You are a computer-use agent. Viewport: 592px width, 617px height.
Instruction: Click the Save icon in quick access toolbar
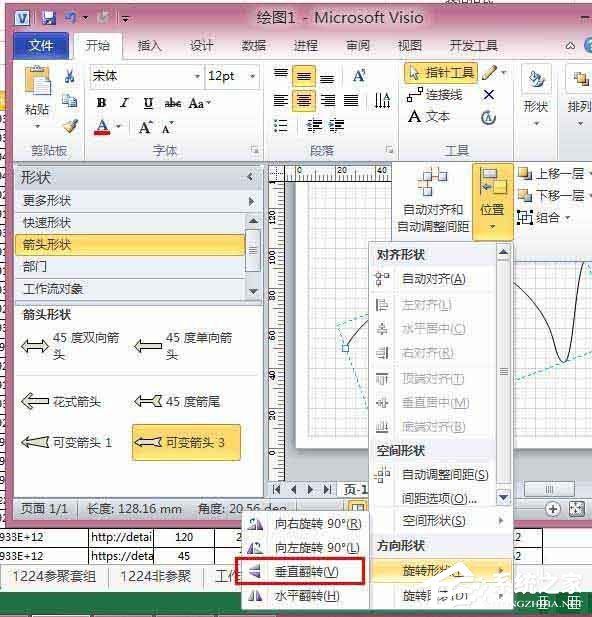pyautogui.click(x=49, y=18)
